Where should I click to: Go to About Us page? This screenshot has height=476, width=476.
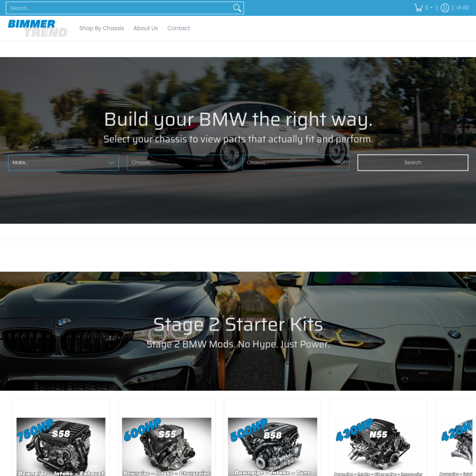tap(145, 28)
